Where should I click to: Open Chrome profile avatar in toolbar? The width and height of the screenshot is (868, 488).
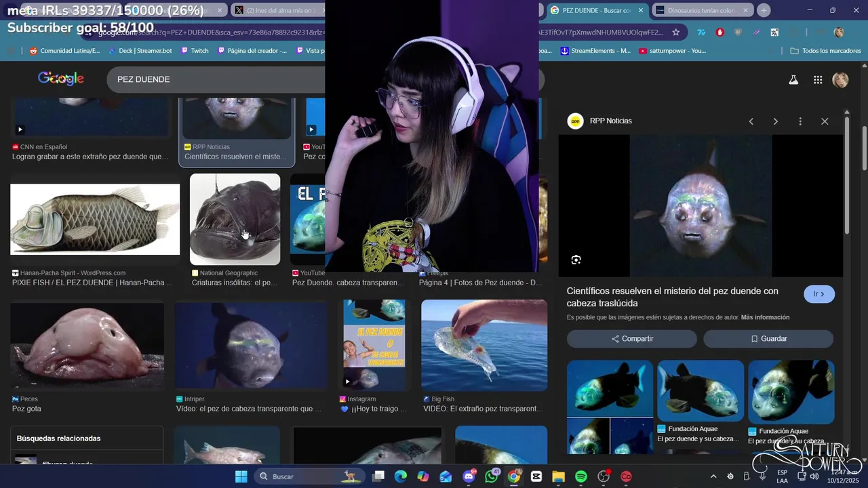click(x=839, y=32)
